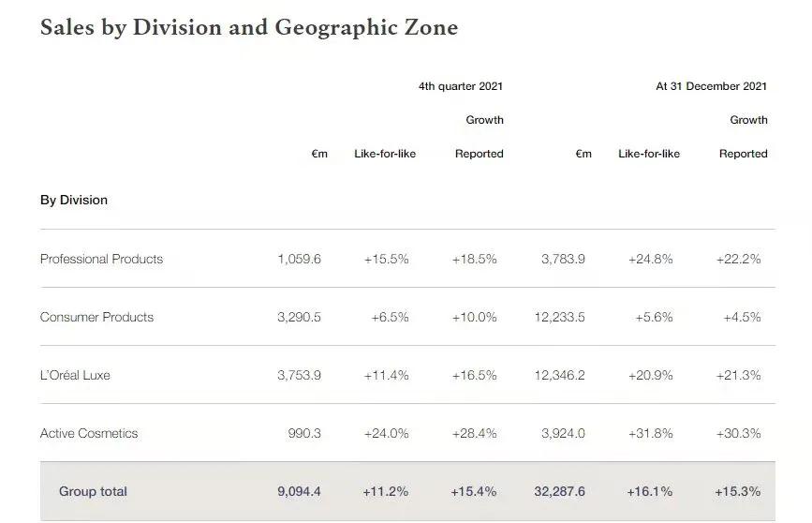Click the L'Oréal Luxe row label

click(x=75, y=375)
